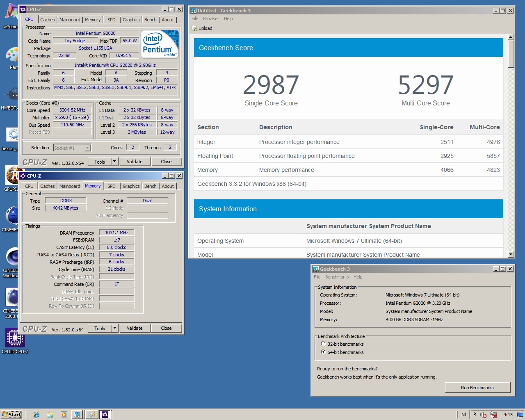The width and height of the screenshot is (525, 420).
Task: Switch to Caches tab in upper CPU-Z window
Action: point(47,20)
